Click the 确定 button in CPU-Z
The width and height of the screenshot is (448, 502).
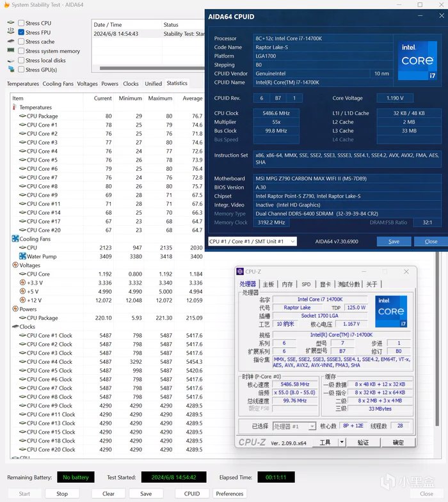(398, 442)
